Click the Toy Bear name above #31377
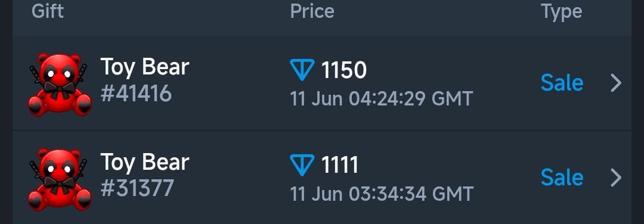The image size is (644, 224). (144, 163)
